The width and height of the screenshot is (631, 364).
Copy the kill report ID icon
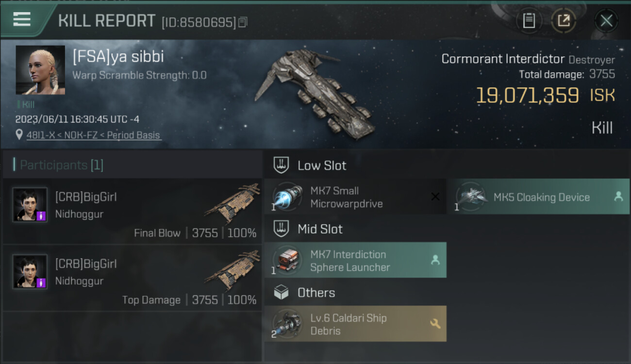click(x=243, y=22)
